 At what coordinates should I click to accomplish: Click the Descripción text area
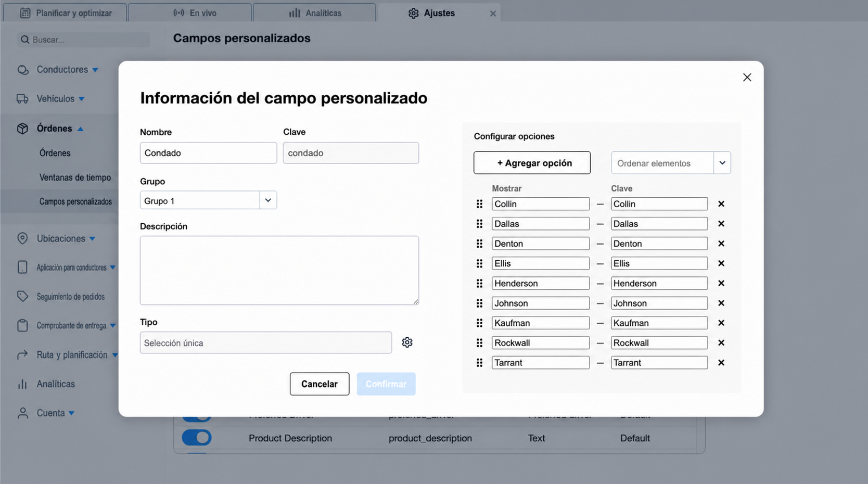(279, 270)
